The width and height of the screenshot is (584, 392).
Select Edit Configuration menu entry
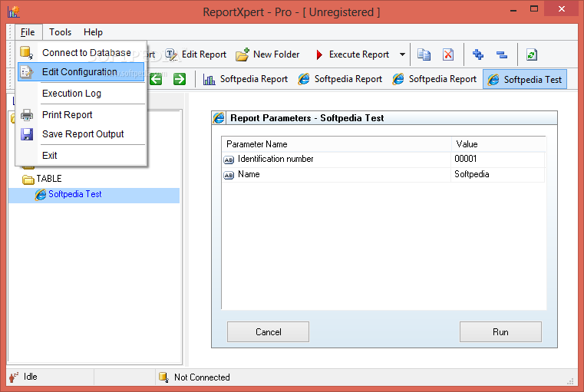[x=81, y=72]
